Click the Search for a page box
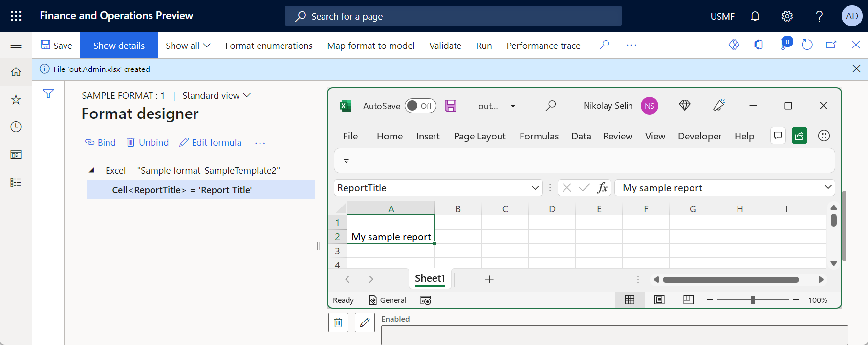The width and height of the screenshot is (868, 345). pos(453,16)
